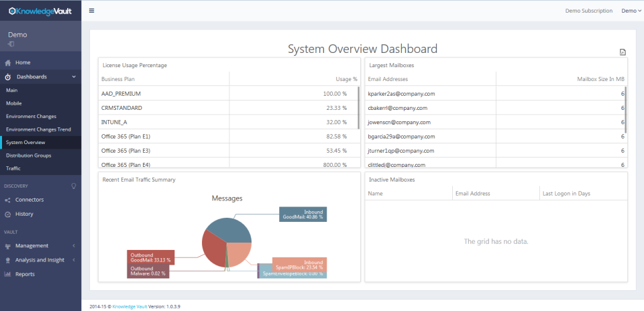Click the Reports bar chart icon
This screenshot has width=644, height=311.
pyautogui.click(x=7, y=274)
